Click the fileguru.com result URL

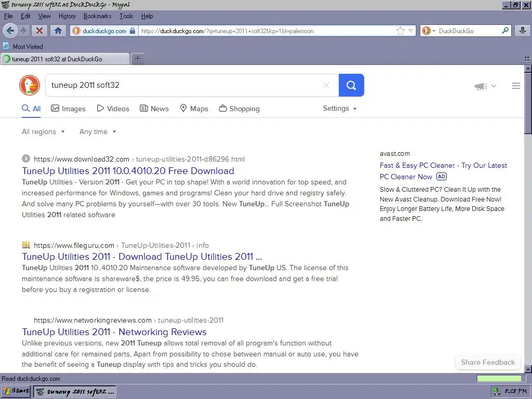(x=121, y=245)
